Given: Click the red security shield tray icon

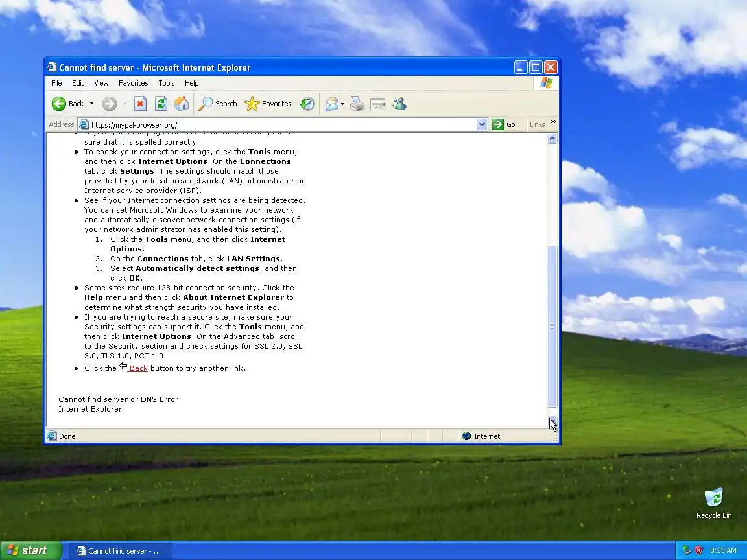Looking at the screenshot, I should click(698, 550).
